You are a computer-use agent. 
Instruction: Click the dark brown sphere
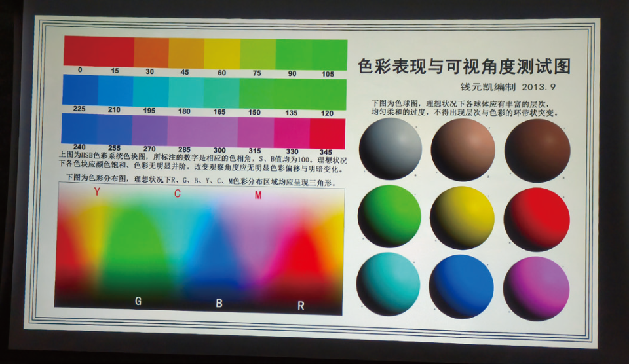[537, 151]
